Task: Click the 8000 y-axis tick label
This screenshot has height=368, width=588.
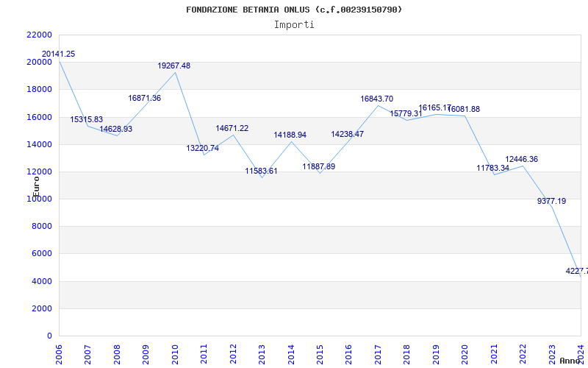Action: pyautogui.click(x=42, y=227)
